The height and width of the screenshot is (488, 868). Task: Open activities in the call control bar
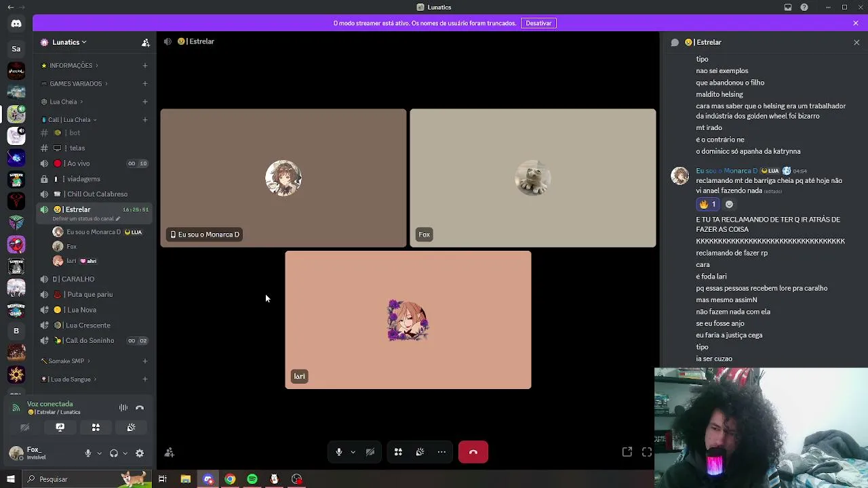point(398,452)
